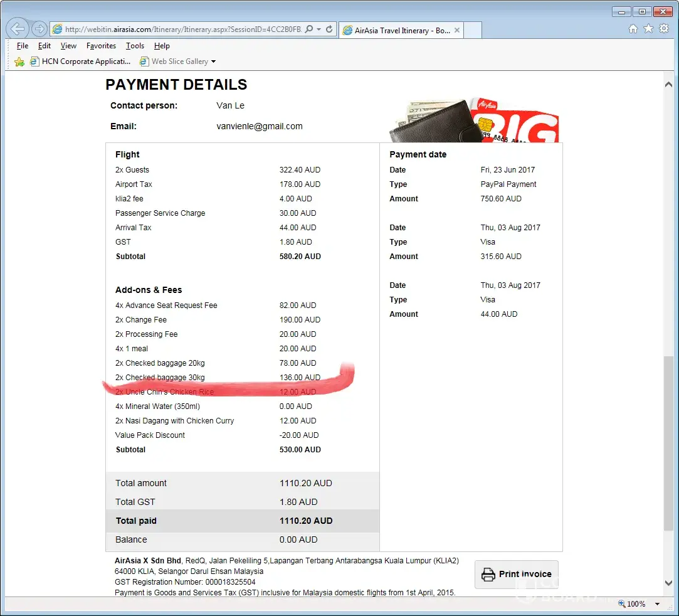Viewport: 679px width, 616px height.
Task: Open the address bar dropdown arrow
Action: point(318,29)
